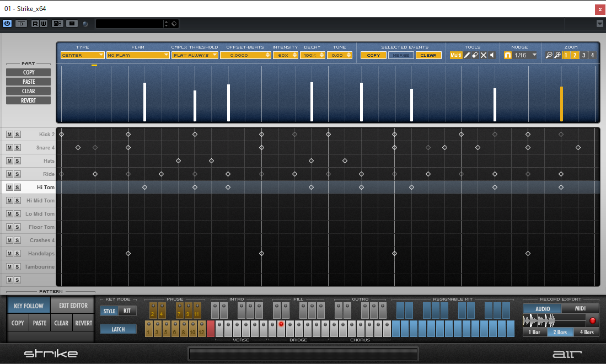The width and height of the screenshot is (606, 364).
Task: Click the red record export button
Action: pos(592,320)
